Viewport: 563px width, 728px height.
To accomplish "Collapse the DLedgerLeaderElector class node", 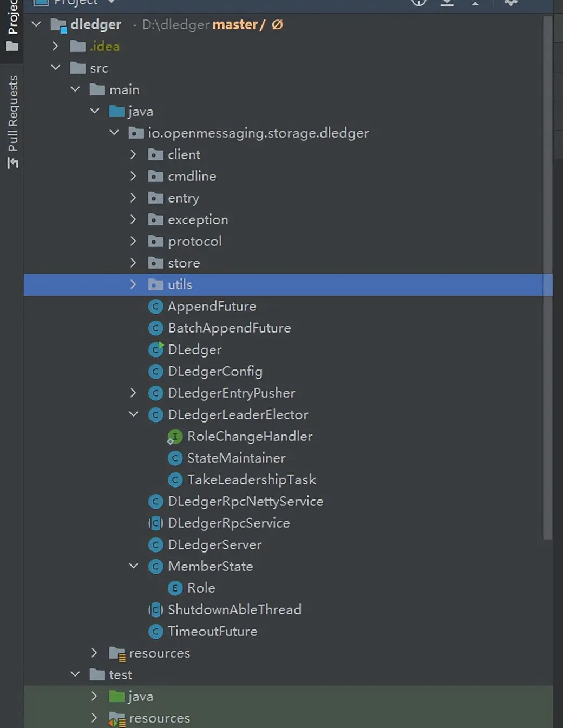I will point(134,414).
